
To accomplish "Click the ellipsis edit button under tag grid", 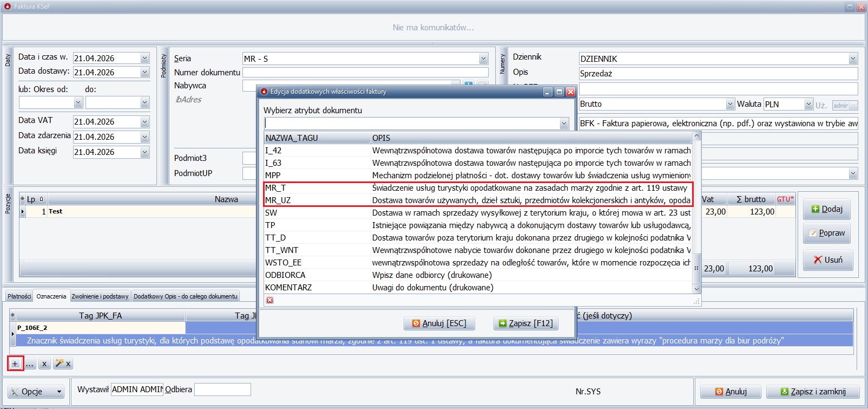I will 30,363.
